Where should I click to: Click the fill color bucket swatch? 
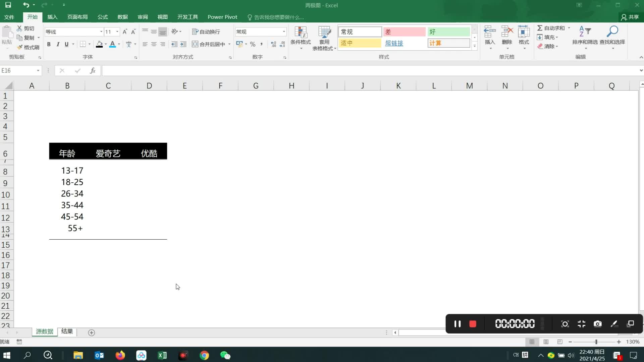[99, 44]
